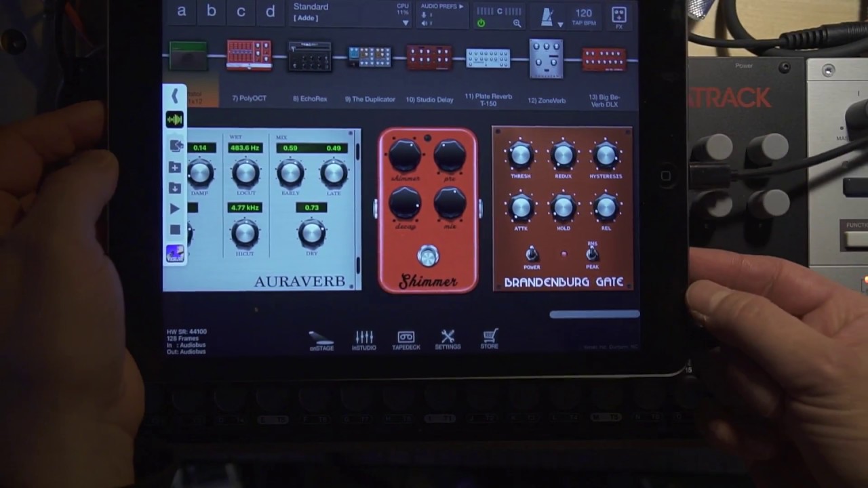The image size is (868, 488).
Task: Open the TAPEDECK recorder
Action: [x=406, y=340]
